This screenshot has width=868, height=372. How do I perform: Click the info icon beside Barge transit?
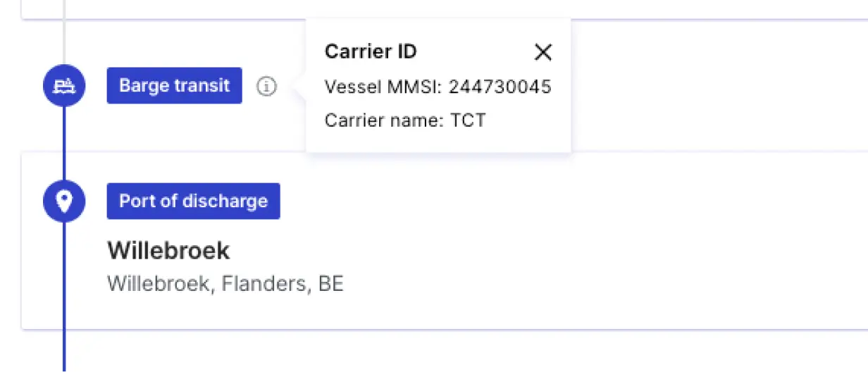tap(266, 87)
